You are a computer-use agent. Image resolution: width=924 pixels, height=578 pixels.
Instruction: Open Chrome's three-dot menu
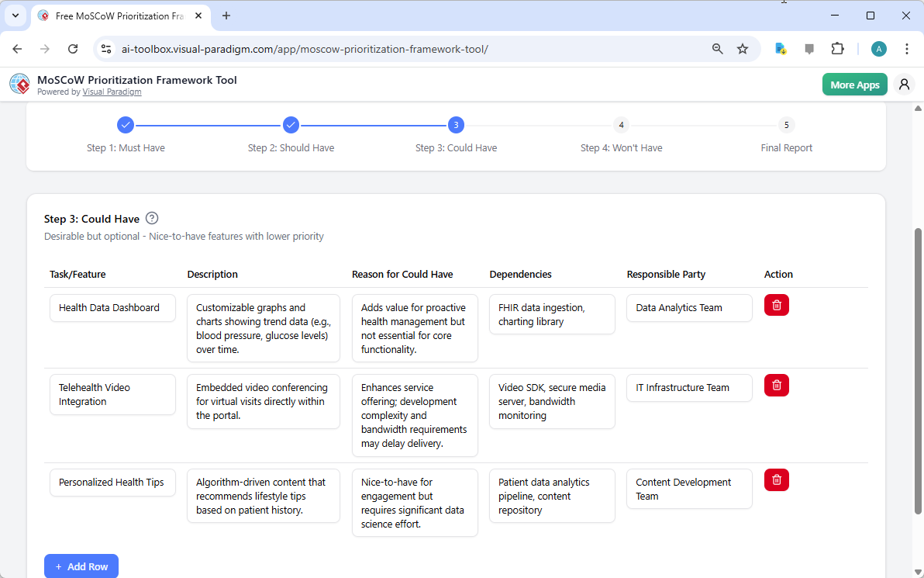pos(907,48)
